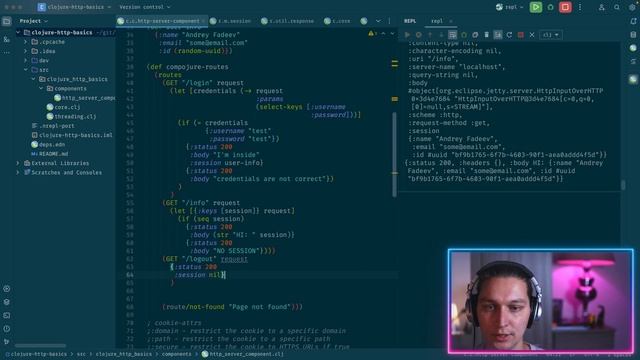Toggle soft-wrap in REPL output toolbar
640x360 pixels.
pos(452,35)
